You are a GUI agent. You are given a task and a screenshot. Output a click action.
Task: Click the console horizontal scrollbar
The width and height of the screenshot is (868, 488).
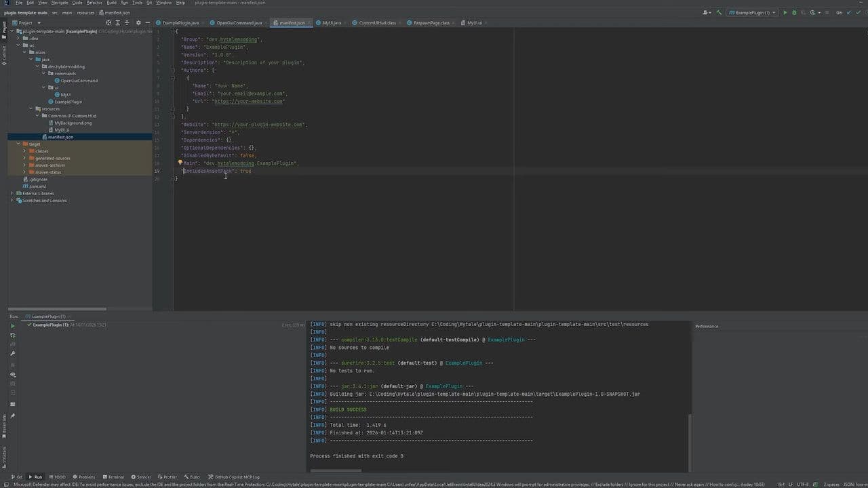(x=336, y=470)
